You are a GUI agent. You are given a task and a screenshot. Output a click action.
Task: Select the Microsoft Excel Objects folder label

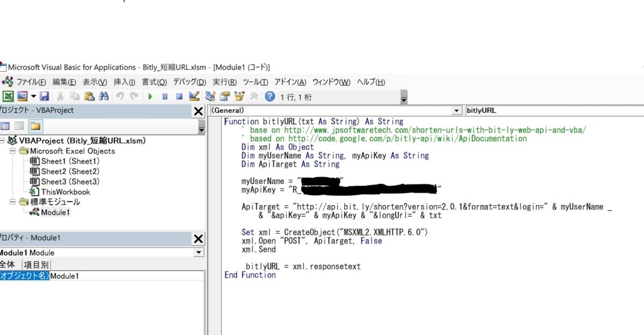[x=72, y=151]
